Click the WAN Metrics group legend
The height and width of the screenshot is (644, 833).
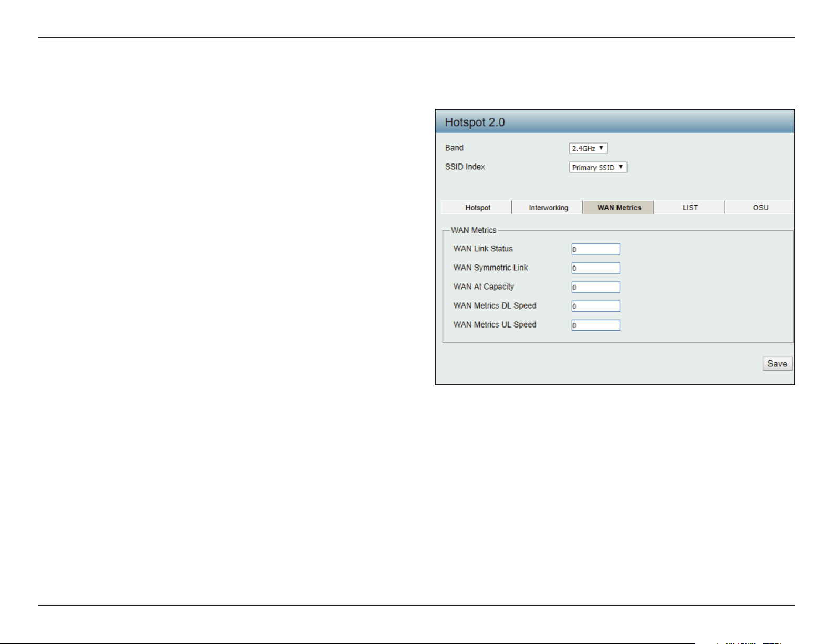[474, 230]
